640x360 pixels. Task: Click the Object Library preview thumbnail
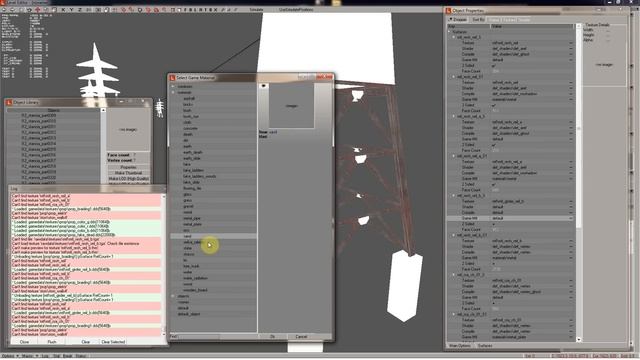tap(128, 129)
